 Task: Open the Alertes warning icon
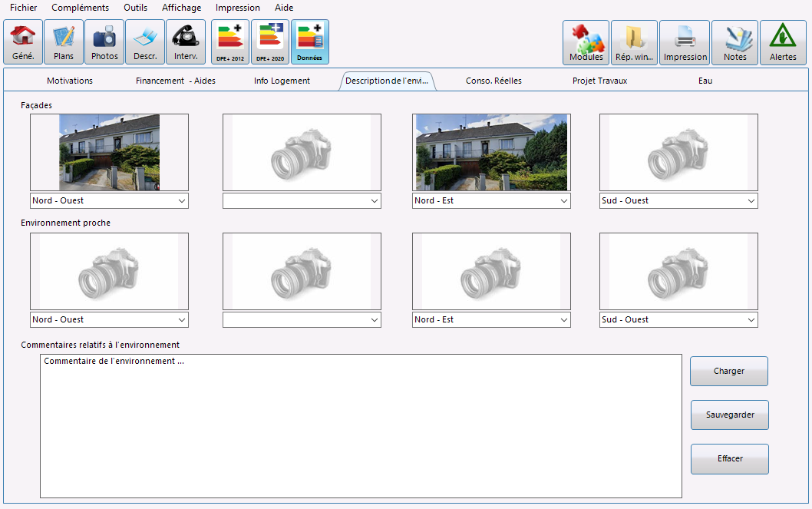(783, 42)
